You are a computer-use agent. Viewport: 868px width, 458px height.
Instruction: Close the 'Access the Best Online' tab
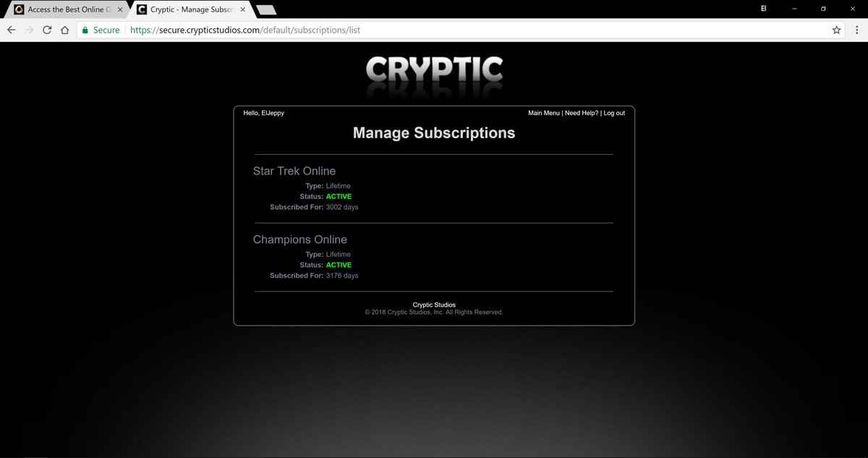[x=120, y=9]
